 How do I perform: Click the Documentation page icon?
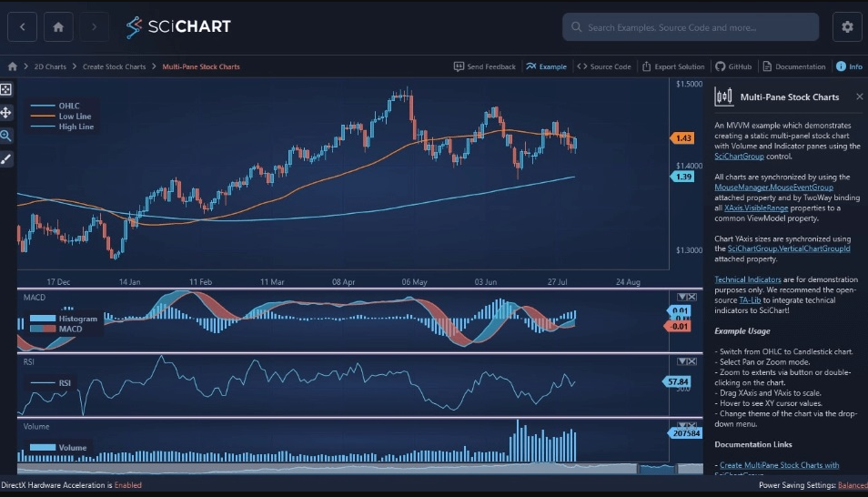[767, 66]
